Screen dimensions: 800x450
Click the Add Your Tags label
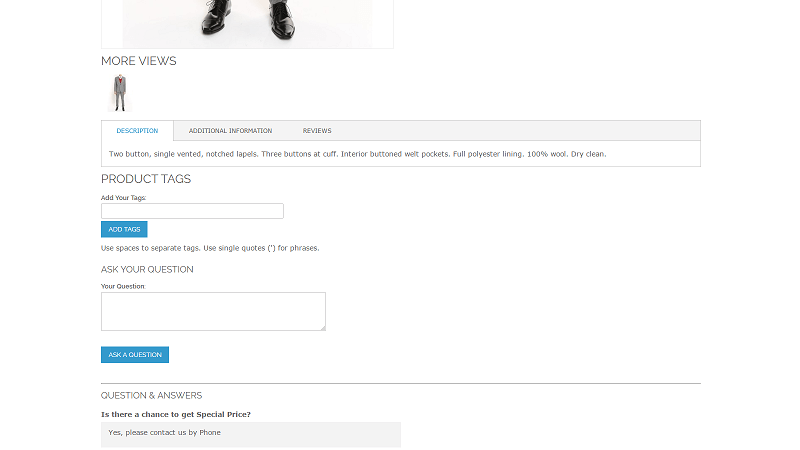(123, 198)
